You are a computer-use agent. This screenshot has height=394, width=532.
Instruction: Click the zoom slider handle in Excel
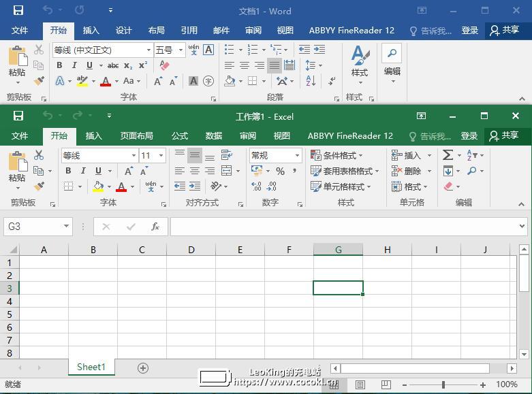coord(443,384)
